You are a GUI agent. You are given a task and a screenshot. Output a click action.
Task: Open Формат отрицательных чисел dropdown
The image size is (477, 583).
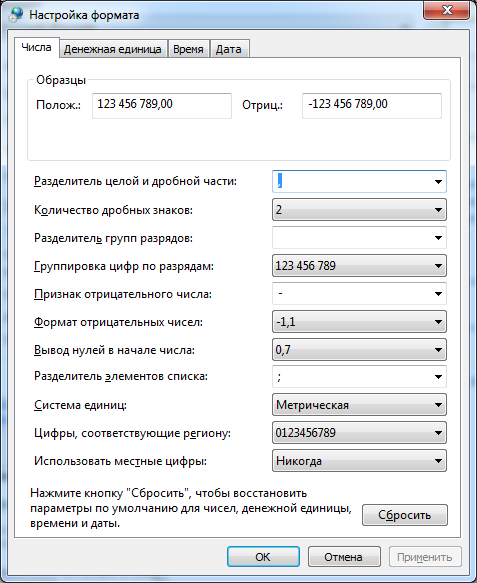click(x=360, y=322)
